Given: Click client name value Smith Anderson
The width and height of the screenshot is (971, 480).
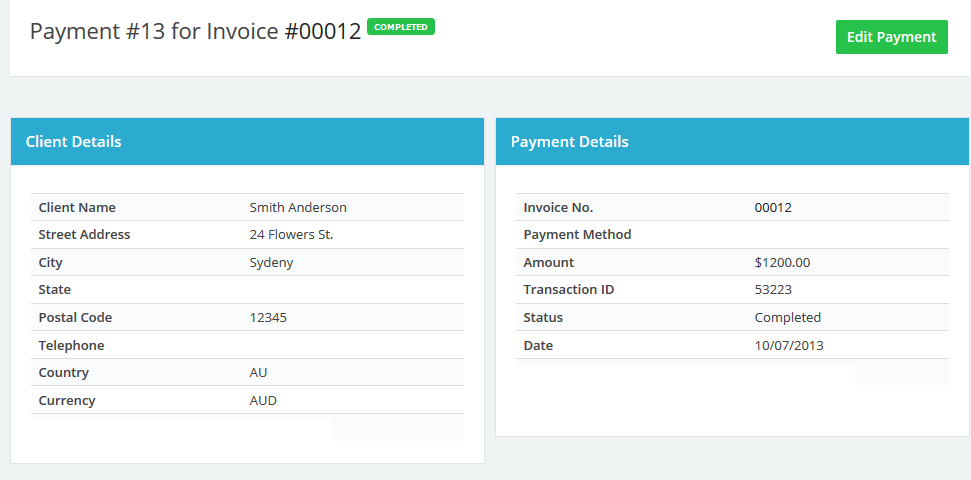Looking at the screenshot, I should point(298,208).
